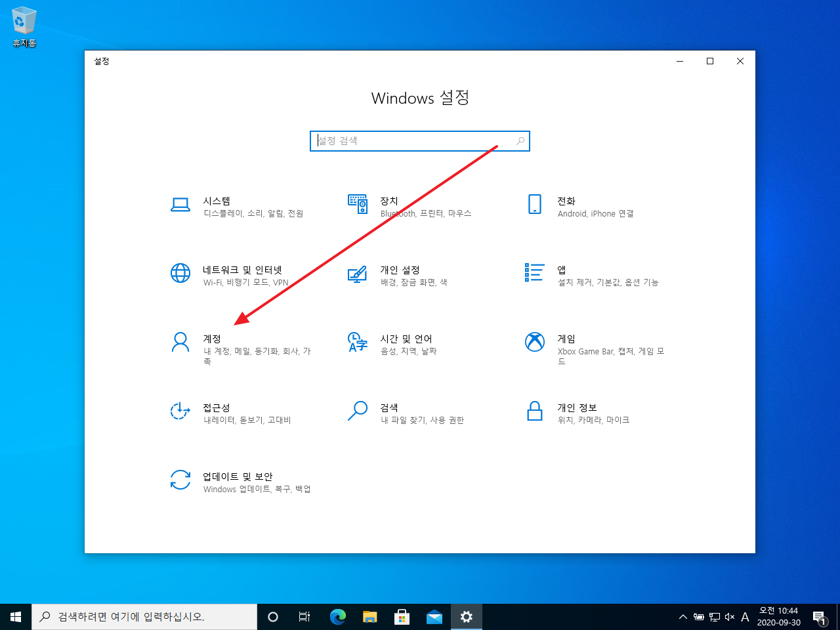Click 'Android, iPhone 연결' text
The width and height of the screenshot is (840, 630).
(x=596, y=213)
